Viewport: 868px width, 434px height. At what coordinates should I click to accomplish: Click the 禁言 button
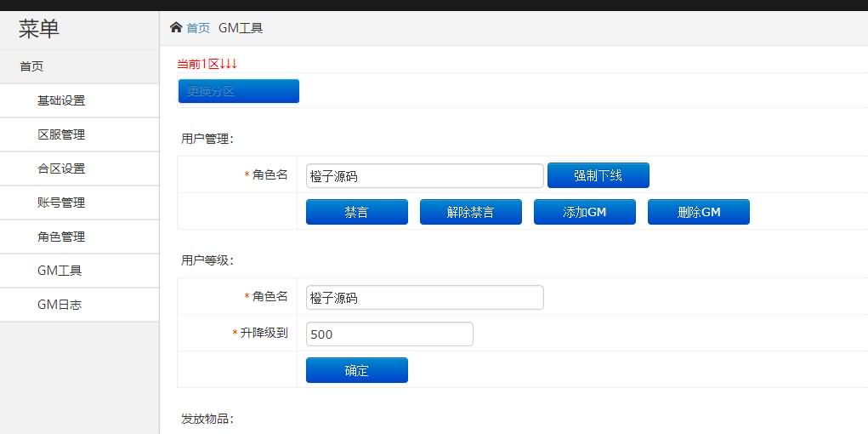[x=357, y=212]
